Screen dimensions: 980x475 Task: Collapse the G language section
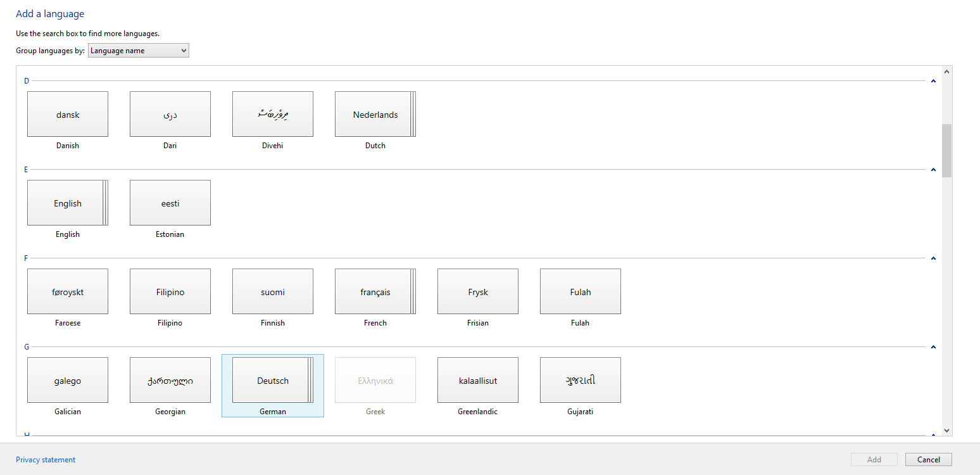[x=933, y=346]
